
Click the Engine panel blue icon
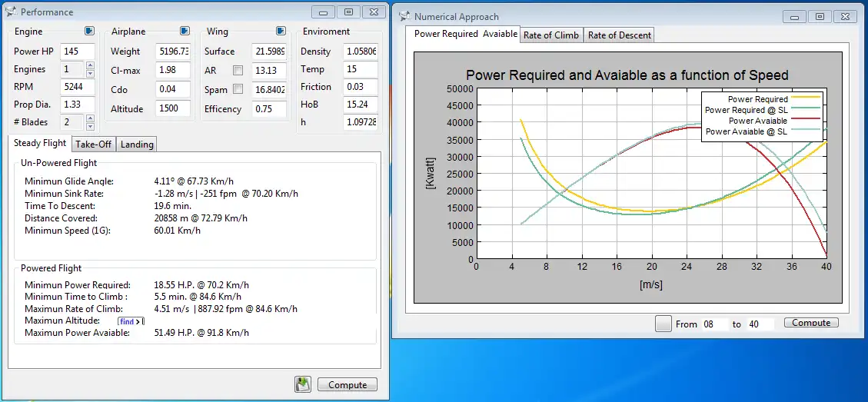(x=89, y=32)
